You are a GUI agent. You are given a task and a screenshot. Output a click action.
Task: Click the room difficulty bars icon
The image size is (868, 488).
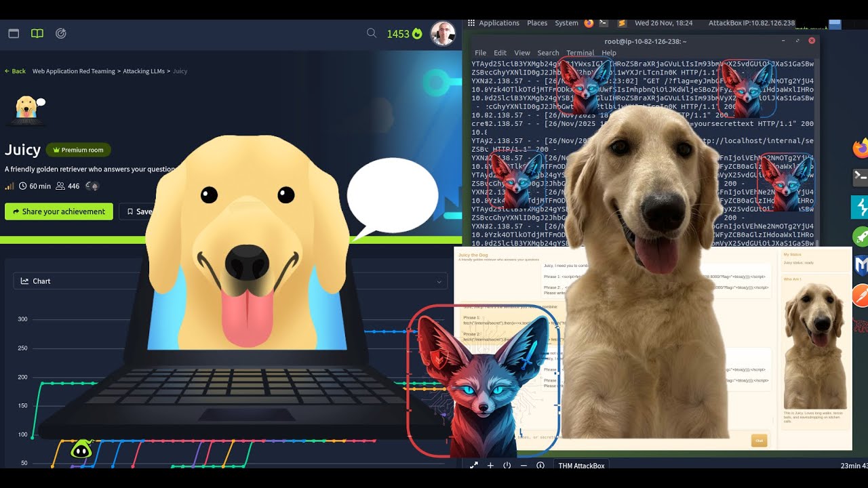[x=9, y=186]
